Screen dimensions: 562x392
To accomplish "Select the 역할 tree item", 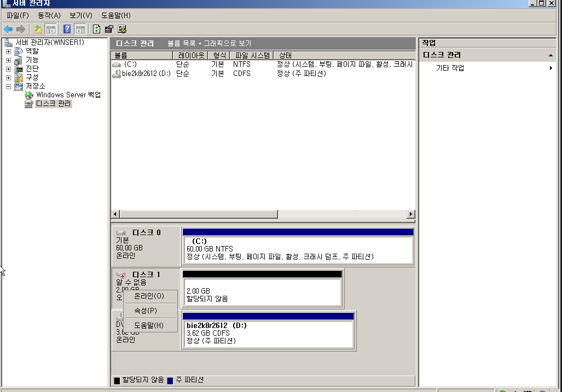I will pos(32,51).
